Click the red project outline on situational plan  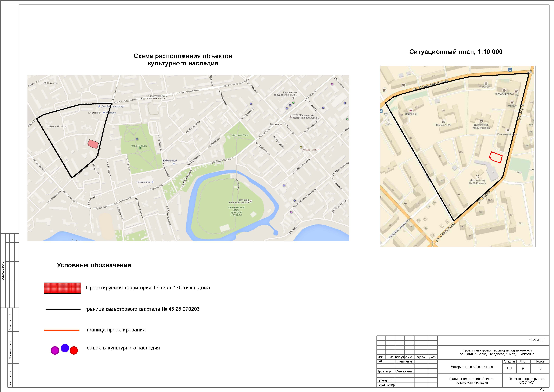[x=496, y=157]
